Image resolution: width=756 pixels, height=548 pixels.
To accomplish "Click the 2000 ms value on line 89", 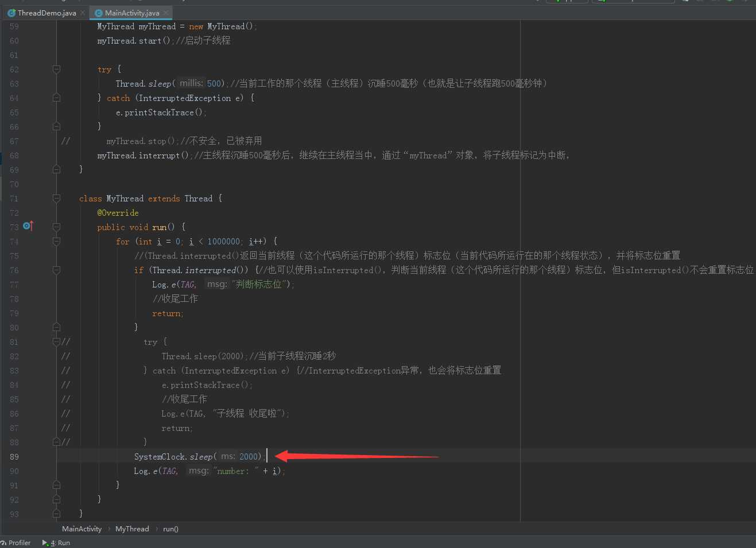I will tap(249, 457).
